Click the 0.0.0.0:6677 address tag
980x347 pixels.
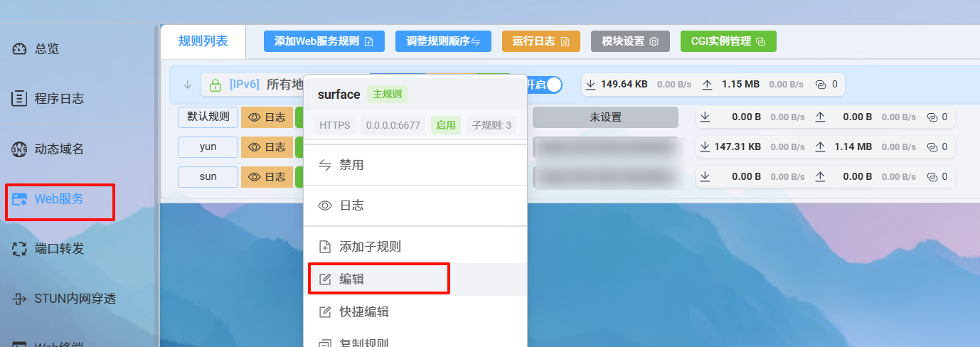393,125
